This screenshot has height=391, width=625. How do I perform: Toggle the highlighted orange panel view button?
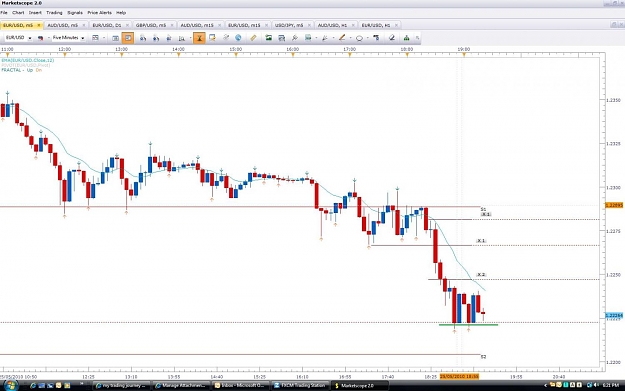(128, 38)
